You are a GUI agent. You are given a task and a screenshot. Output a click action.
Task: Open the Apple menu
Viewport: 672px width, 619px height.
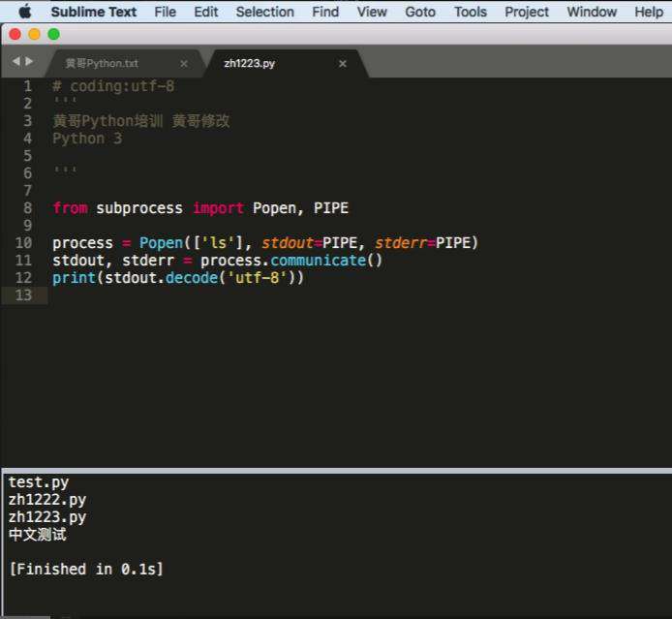(25, 12)
